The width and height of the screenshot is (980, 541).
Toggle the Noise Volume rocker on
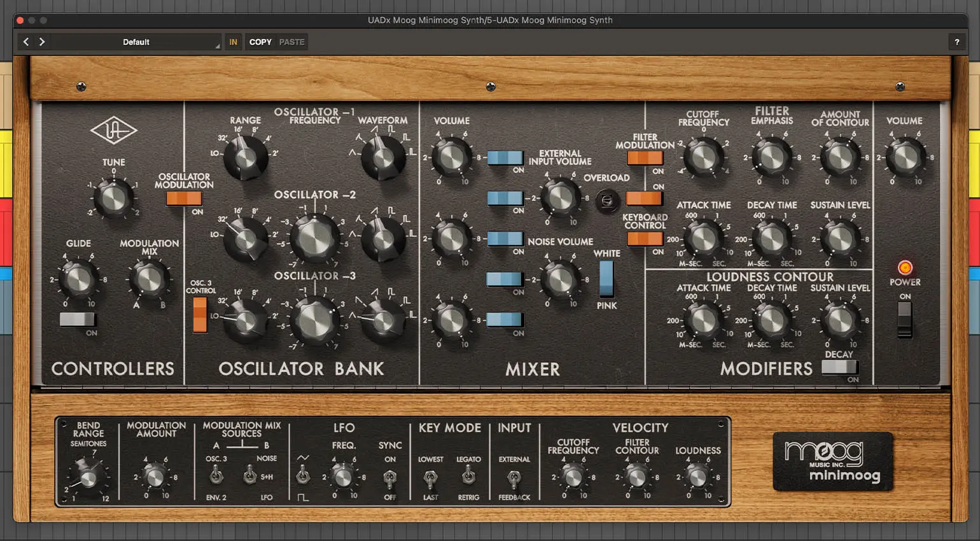coord(506,280)
